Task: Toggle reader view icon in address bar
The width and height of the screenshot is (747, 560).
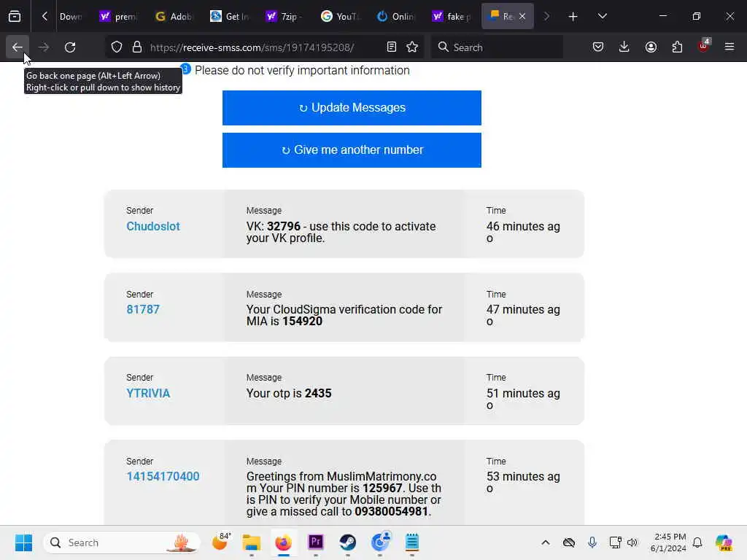Action: (x=392, y=47)
